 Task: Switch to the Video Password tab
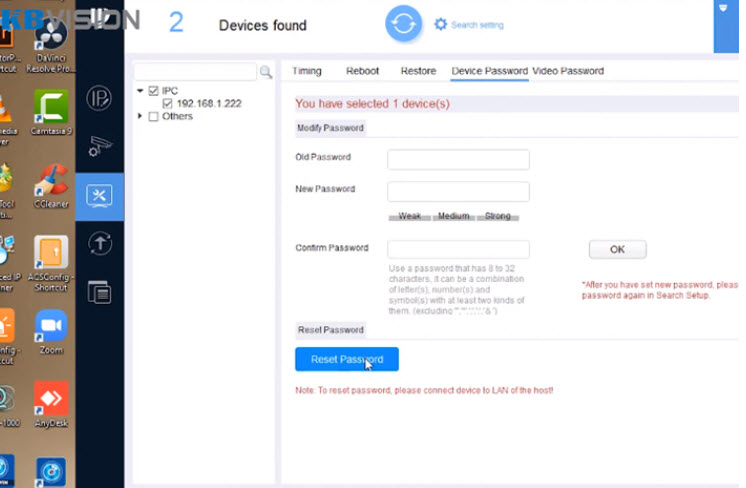(568, 71)
